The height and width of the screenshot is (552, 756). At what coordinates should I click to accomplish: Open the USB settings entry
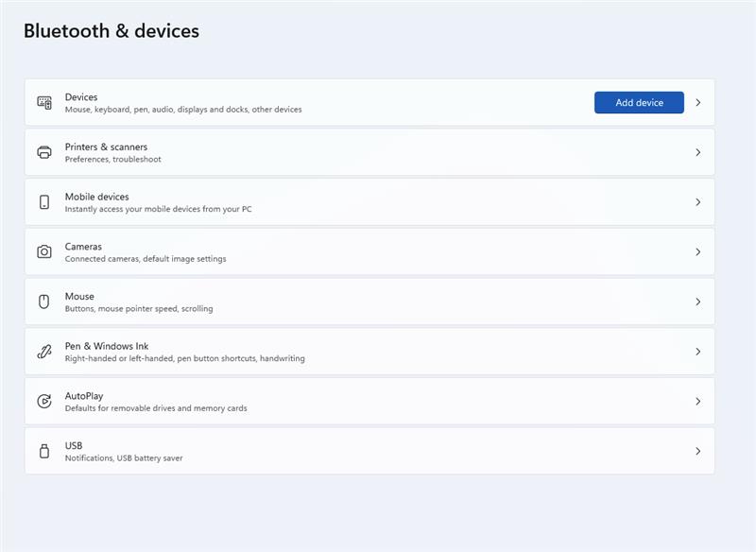click(x=369, y=451)
